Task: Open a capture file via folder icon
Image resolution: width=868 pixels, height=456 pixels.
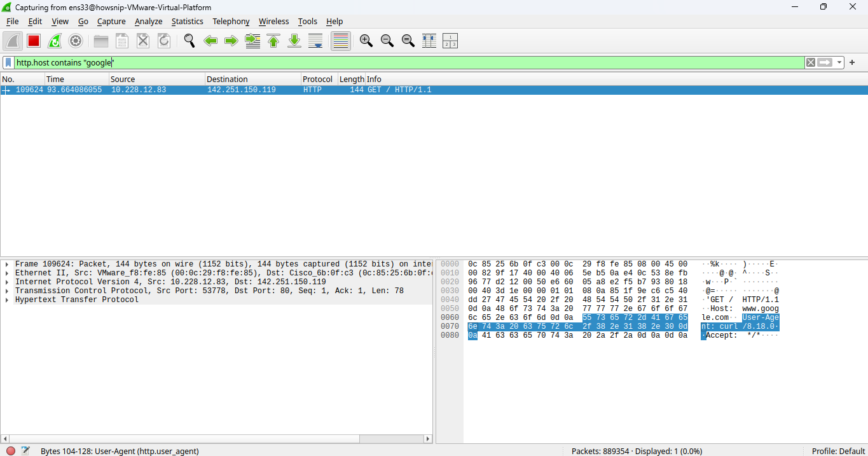Action: point(101,41)
